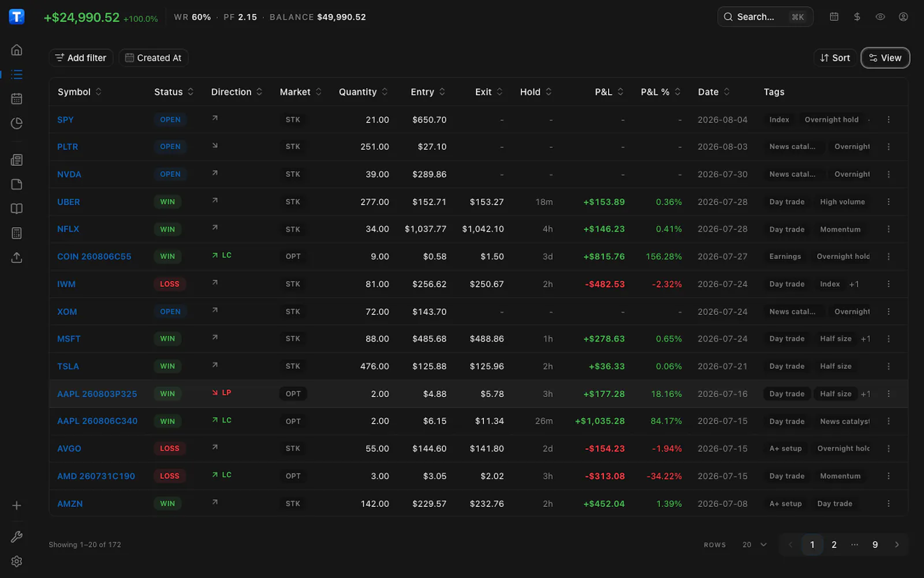Screen dimensions: 924x578
Task: Click the pagination ellipsis button
Action: pos(855,544)
